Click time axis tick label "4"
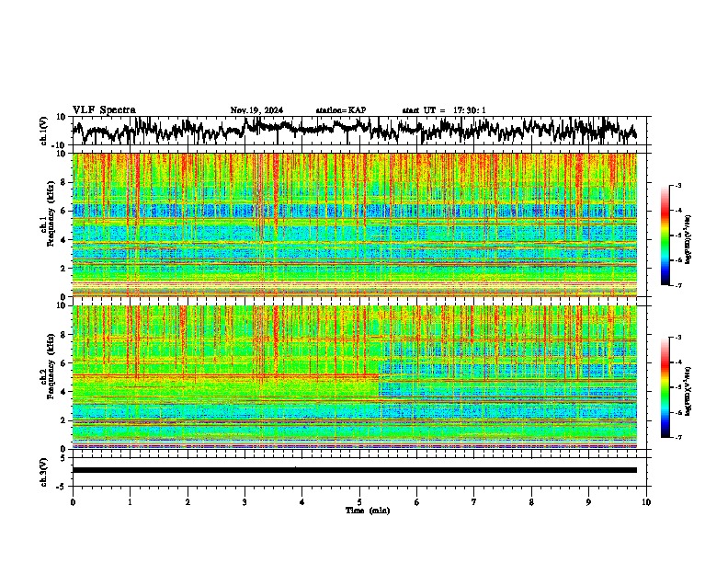The width and height of the screenshot is (728, 563). (x=302, y=502)
